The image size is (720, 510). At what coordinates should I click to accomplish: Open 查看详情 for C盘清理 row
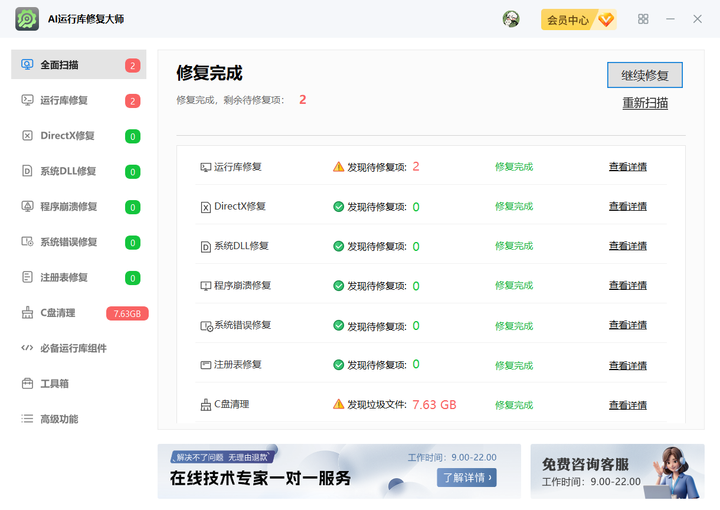628,405
